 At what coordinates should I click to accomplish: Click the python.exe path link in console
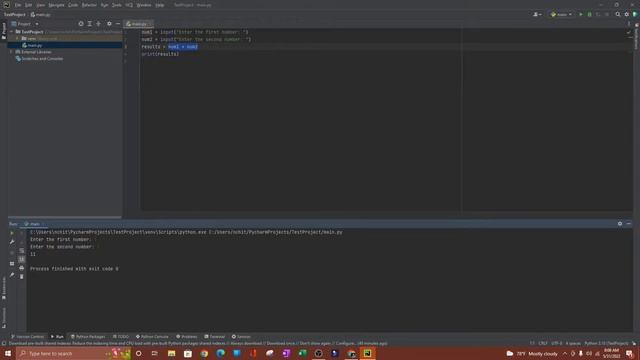click(x=118, y=232)
